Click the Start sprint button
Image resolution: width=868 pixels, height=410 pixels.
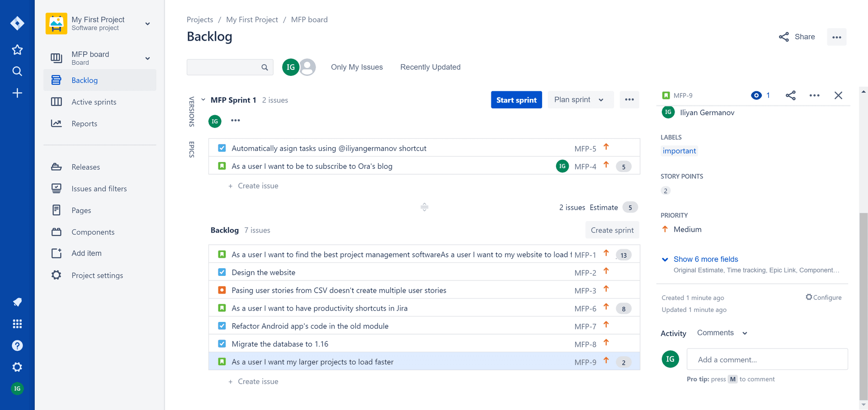[516, 99]
